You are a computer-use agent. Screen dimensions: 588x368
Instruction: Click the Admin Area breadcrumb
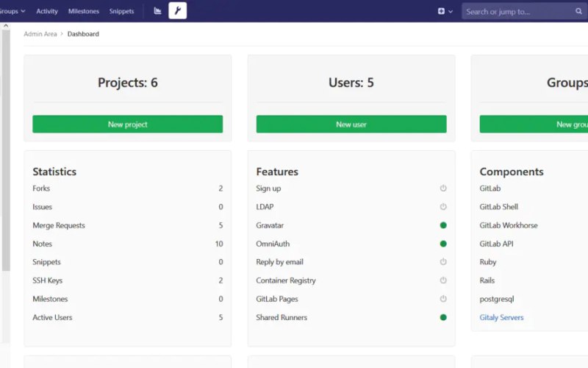(x=40, y=34)
